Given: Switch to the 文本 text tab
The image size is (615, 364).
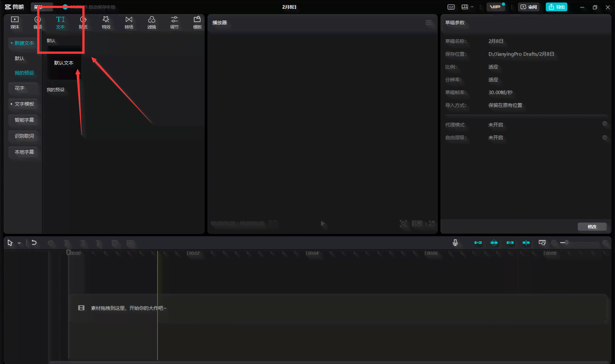Looking at the screenshot, I should coord(60,23).
